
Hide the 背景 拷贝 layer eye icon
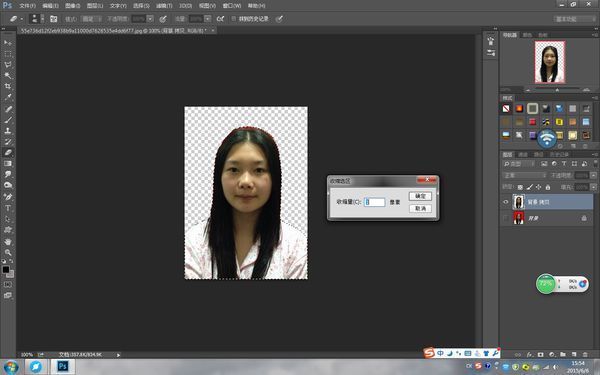pyautogui.click(x=505, y=202)
